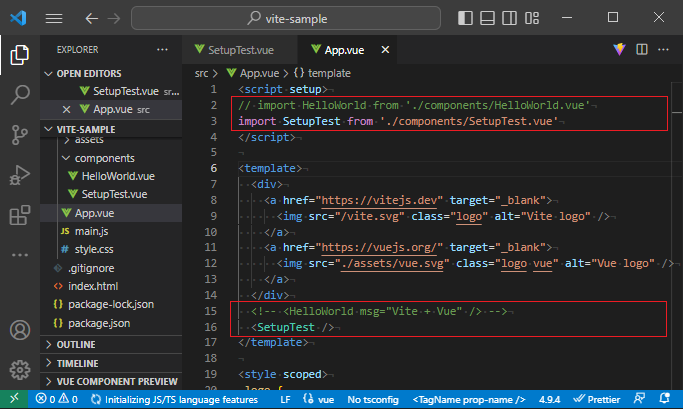
Task: Click the Vite preview icon in editor toolbar
Action: click(x=619, y=49)
